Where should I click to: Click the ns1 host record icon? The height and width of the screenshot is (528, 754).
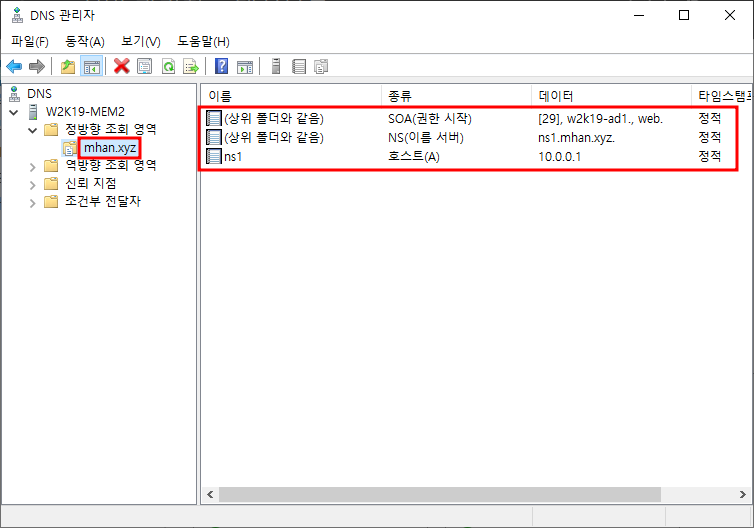[x=214, y=156]
